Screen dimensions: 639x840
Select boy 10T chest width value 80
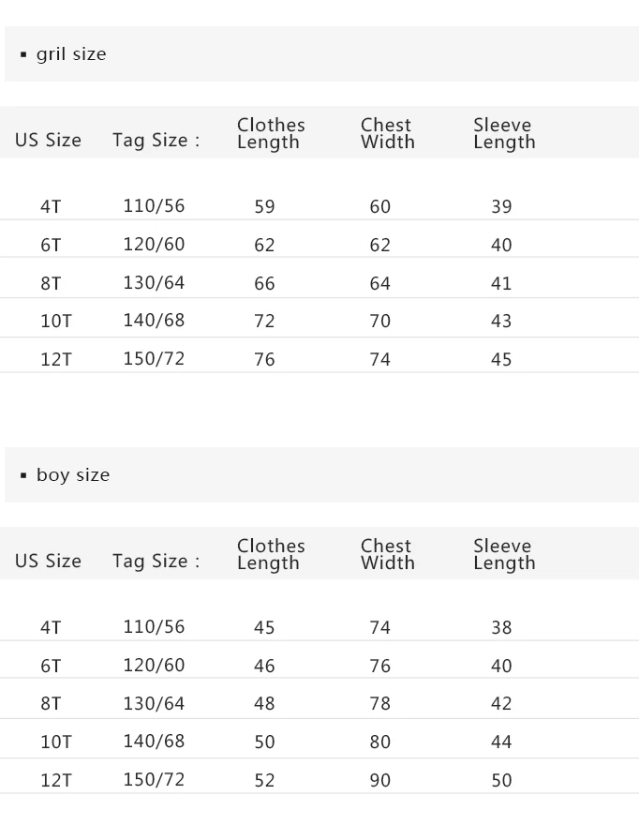(x=379, y=742)
